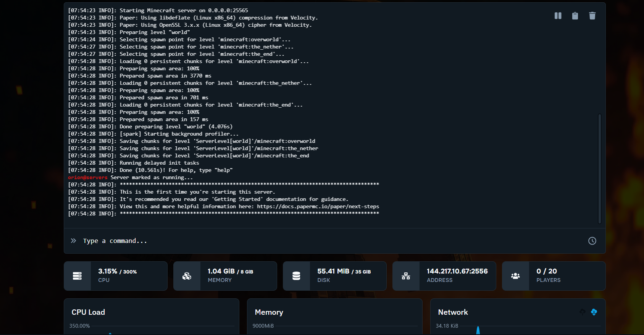644x335 pixels.
Task: Click the Disk stat card icon
Action: pos(296,276)
